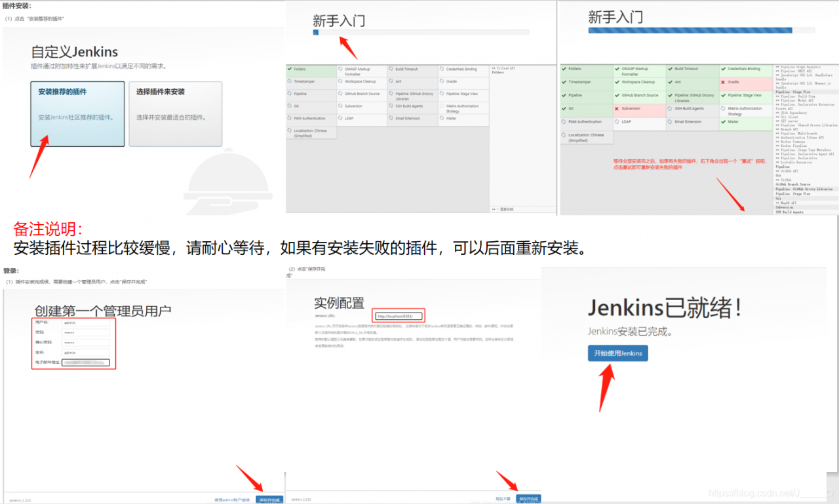This screenshot has height=504, width=839.
Task: Click the 开始使用Jenkins button
Action: tap(617, 353)
